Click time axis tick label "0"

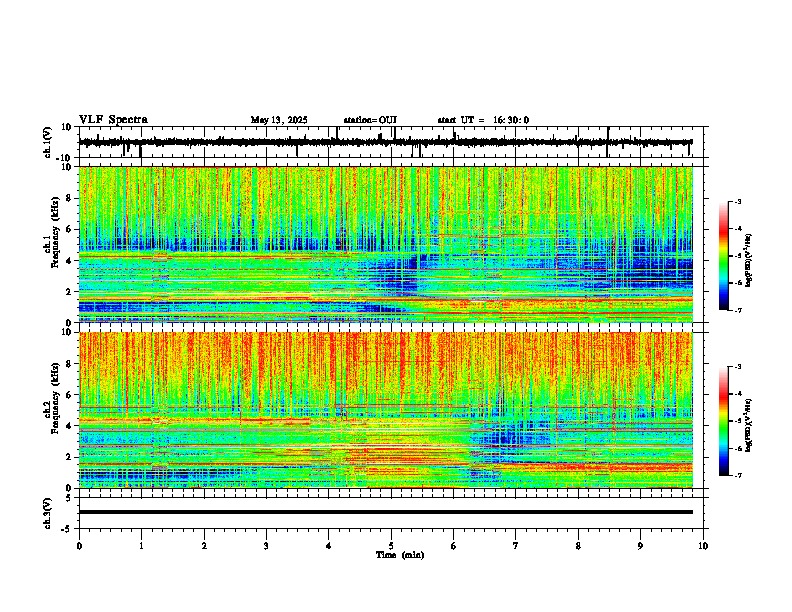(79, 546)
